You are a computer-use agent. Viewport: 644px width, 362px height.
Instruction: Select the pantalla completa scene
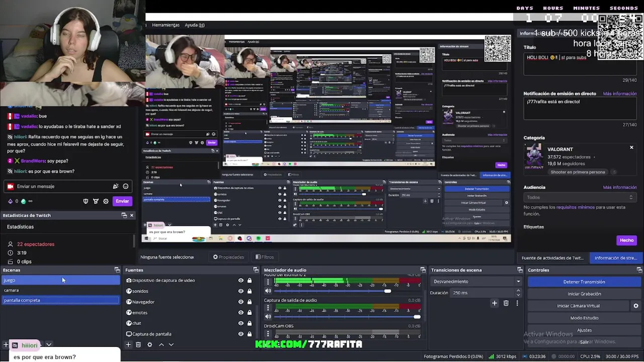pos(60,300)
